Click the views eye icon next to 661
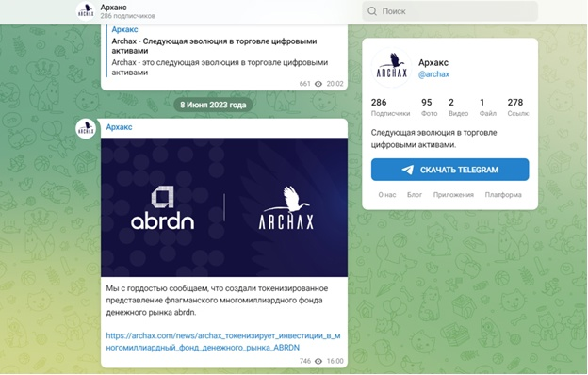This screenshot has width=588, height=375. 318,84
